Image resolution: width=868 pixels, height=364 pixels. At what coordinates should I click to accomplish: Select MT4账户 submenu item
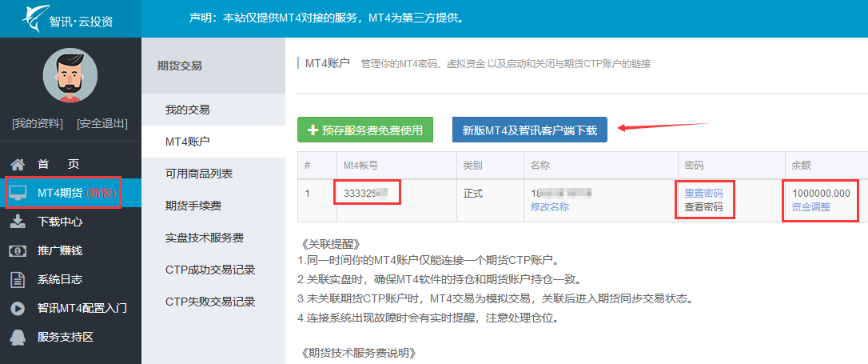coord(187,142)
